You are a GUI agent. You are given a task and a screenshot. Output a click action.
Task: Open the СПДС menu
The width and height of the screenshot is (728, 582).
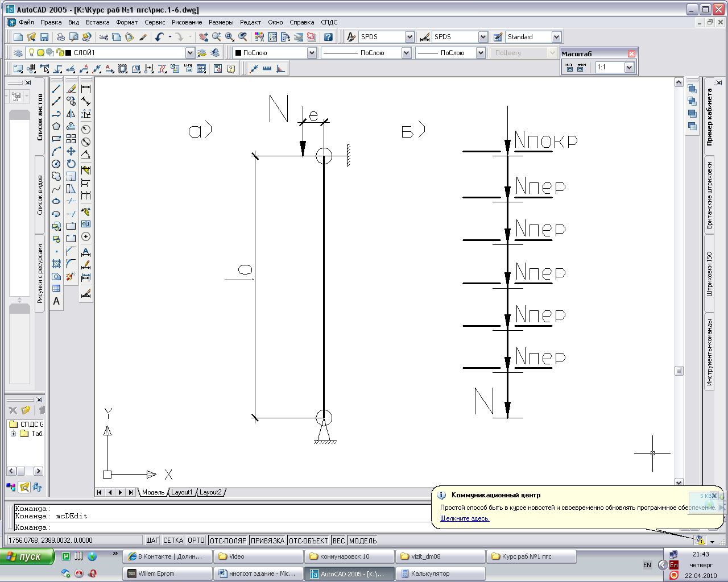329,22
